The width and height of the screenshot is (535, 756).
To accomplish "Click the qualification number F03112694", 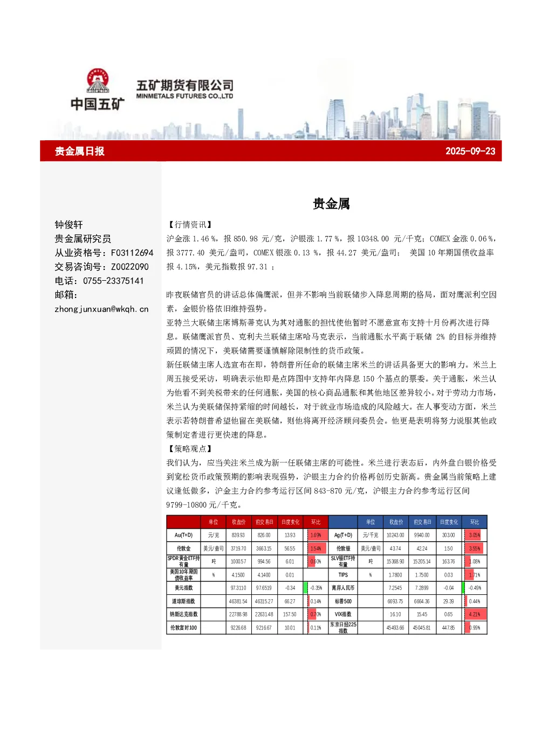I will point(132,253).
